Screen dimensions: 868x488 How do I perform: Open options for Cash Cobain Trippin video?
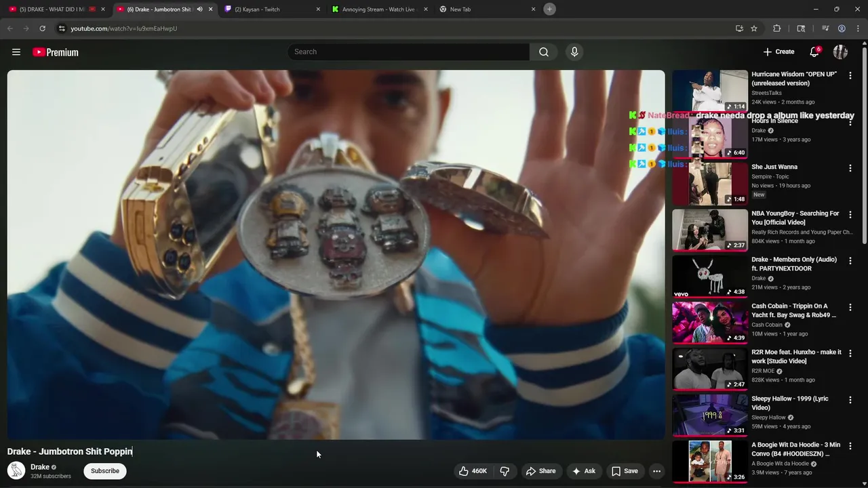click(850, 308)
